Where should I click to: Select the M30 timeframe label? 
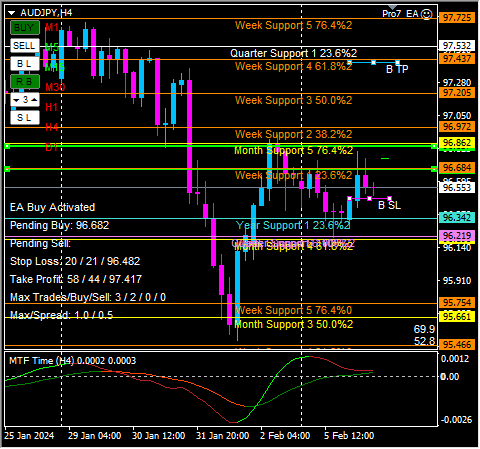tap(55, 87)
